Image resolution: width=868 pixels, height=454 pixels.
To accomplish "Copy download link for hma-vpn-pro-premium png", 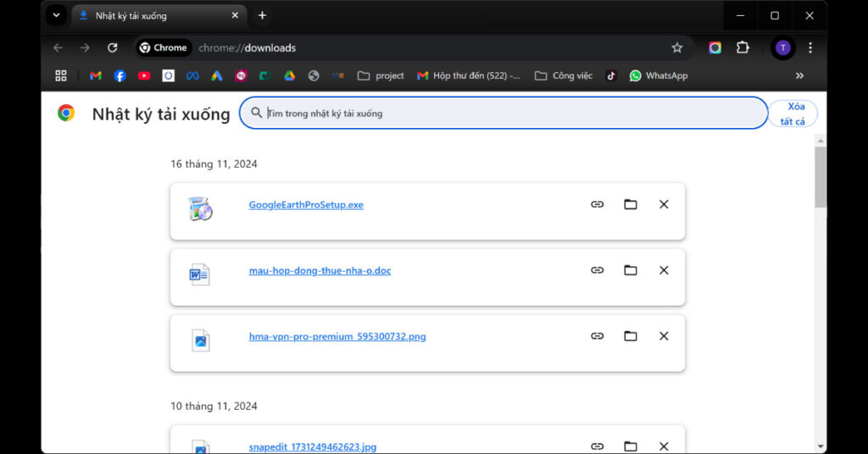I will tap(597, 335).
